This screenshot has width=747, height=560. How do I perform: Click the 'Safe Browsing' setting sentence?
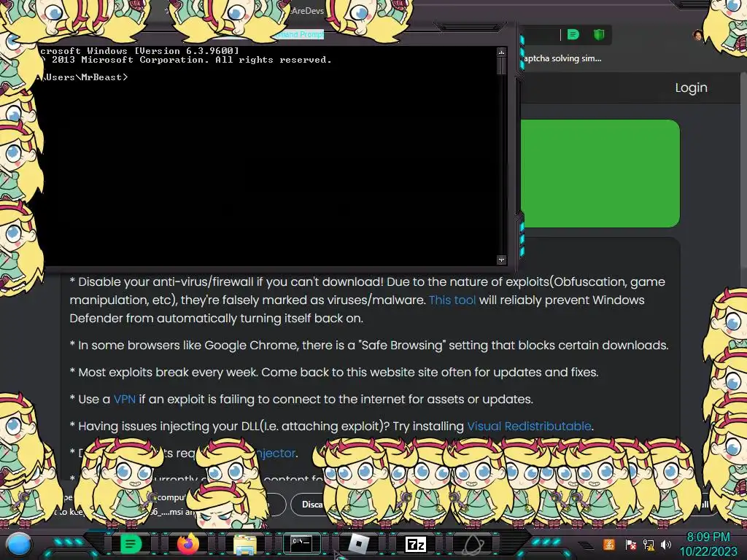369,345
